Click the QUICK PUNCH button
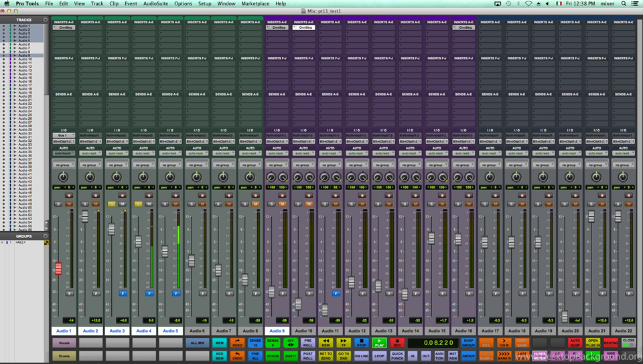The height and width of the screenshot is (364, 643). [397, 356]
